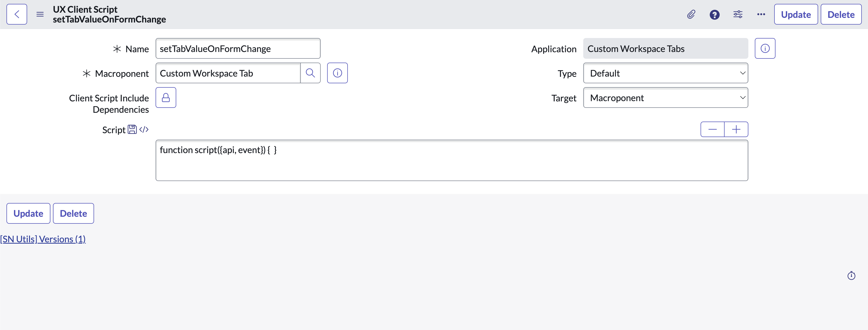Open the hamburger context menu
This screenshot has height=330, width=868.
pos(40,14)
